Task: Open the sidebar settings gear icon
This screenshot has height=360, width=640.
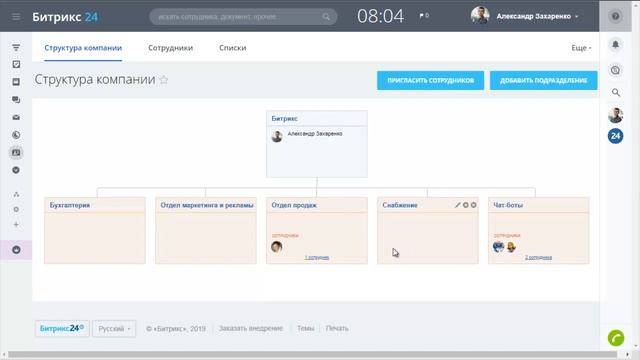Action: (16, 209)
